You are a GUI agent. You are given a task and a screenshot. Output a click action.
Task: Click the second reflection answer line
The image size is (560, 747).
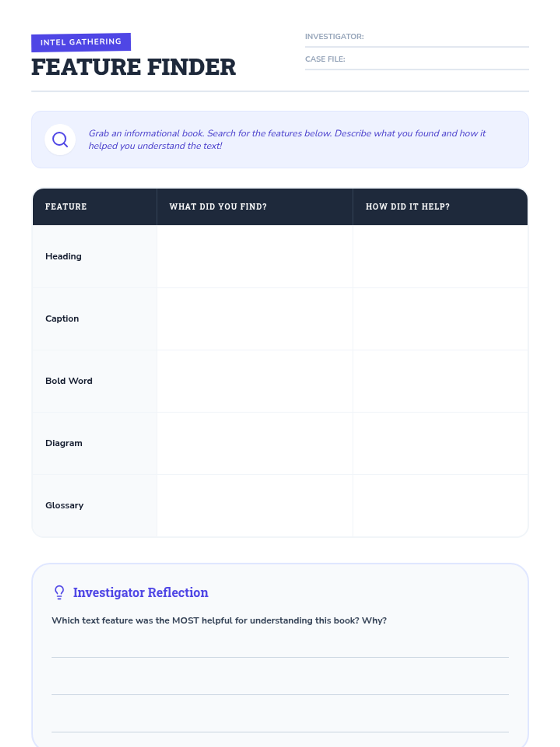(x=280, y=694)
